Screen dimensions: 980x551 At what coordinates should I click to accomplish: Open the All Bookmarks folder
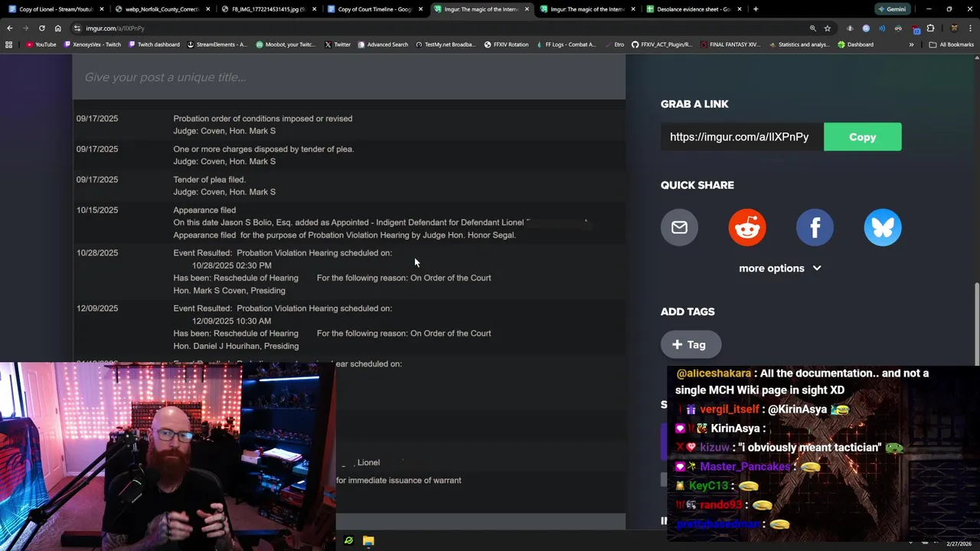click(951, 44)
